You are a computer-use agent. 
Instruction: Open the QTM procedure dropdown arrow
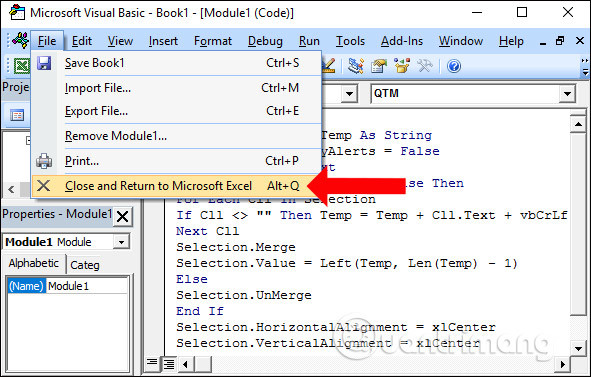click(x=567, y=93)
